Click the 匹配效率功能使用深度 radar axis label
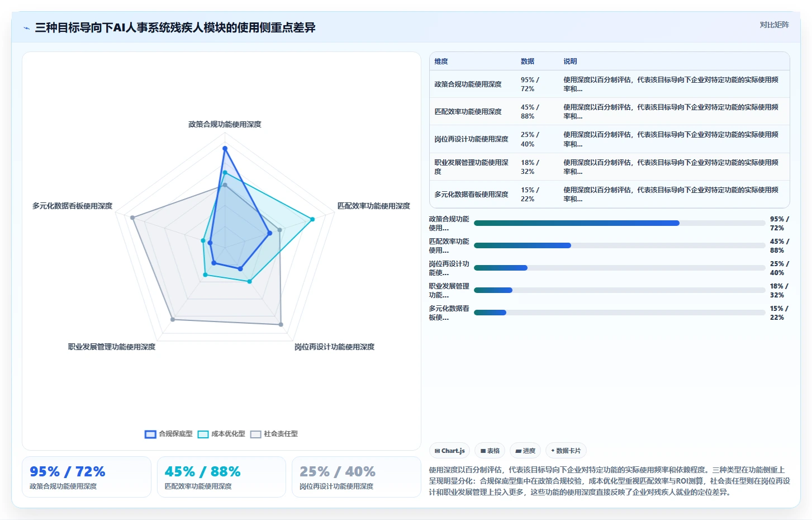812x520 pixels. (x=373, y=206)
